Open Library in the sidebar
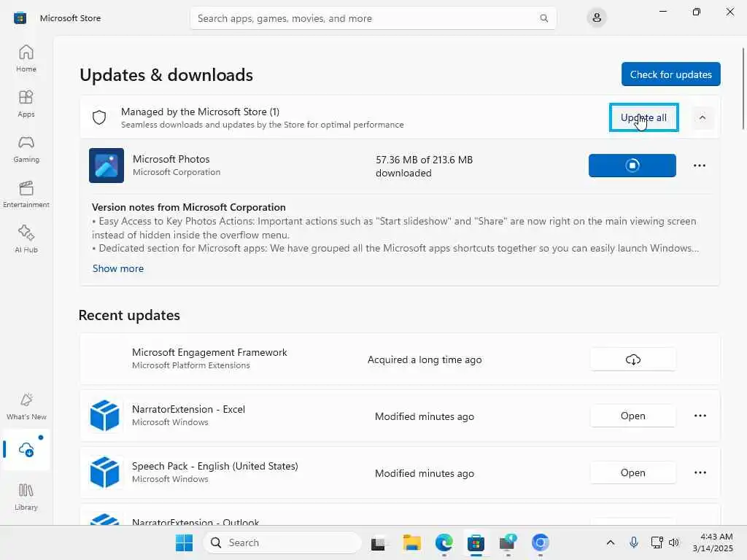Screen dimensions: 747x560 click(26, 497)
